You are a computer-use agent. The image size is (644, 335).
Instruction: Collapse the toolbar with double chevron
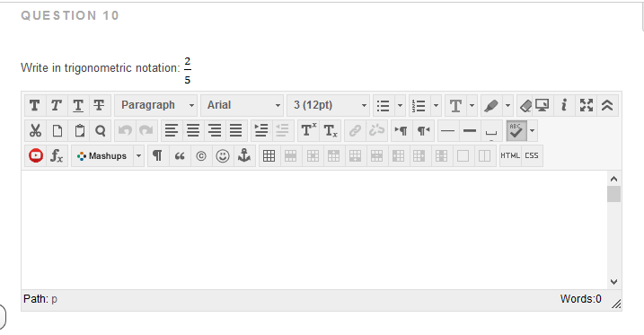tap(607, 105)
